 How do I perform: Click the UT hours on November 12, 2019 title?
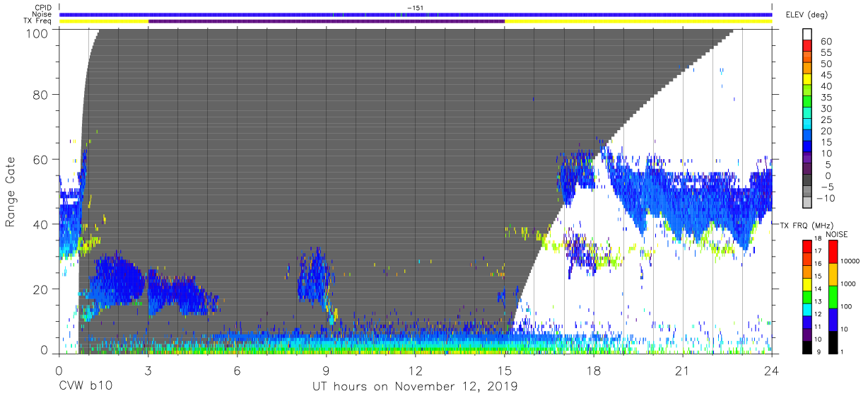(416, 387)
